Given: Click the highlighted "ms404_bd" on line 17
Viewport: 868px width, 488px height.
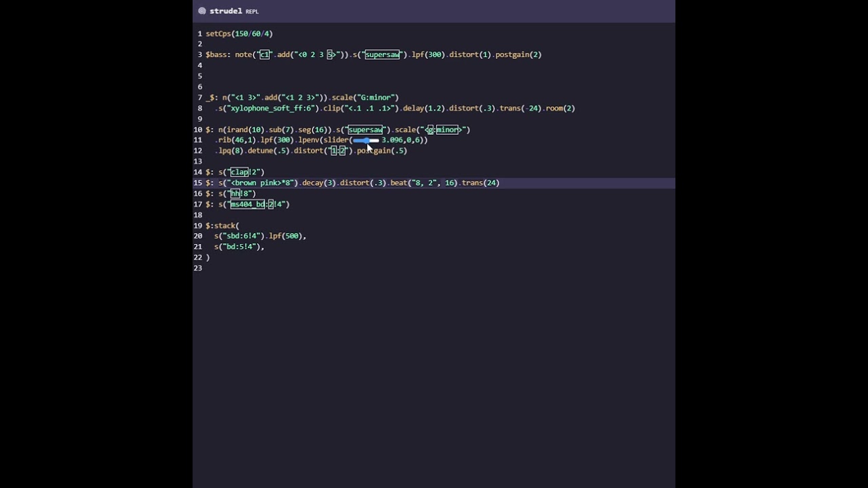Looking at the screenshot, I should (x=248, y=204).
